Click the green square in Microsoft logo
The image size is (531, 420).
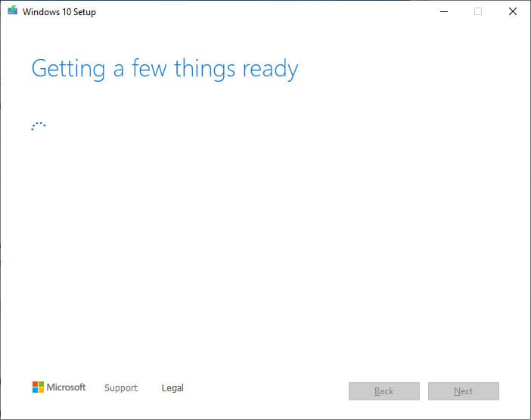pos(41,384)
